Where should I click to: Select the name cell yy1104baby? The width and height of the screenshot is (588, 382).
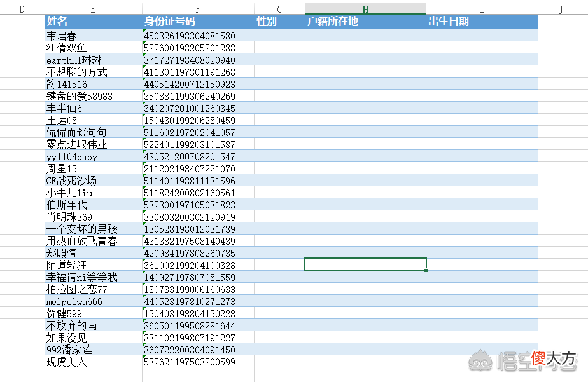click(x=94, y=156)
